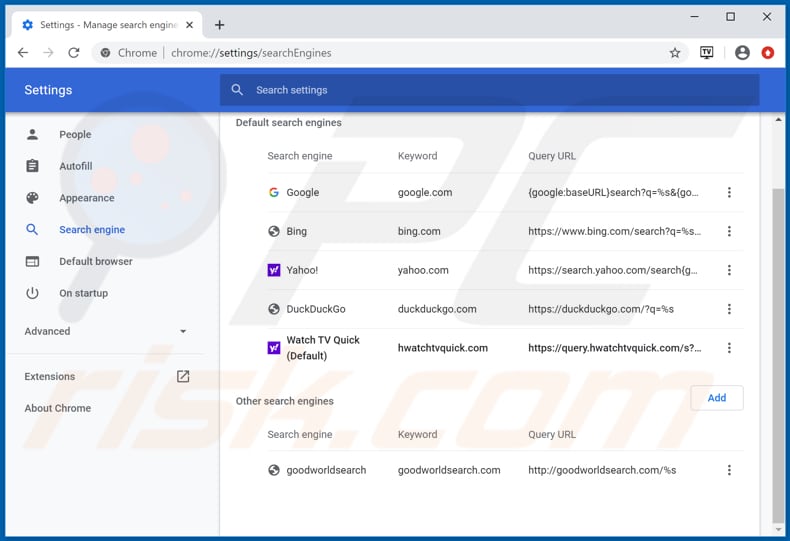Open more actions for Yahoo! engine
Image resolution: width=790 pixels, height=541 pixels.
729,269
